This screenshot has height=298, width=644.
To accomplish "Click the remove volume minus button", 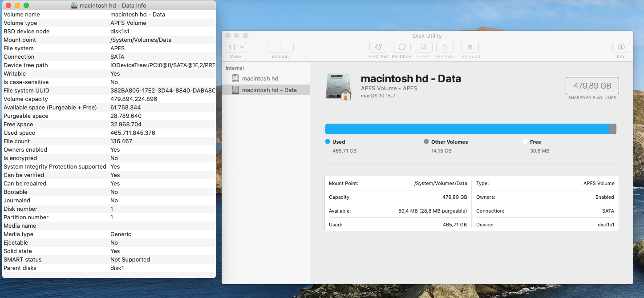I will pos(287,47).
